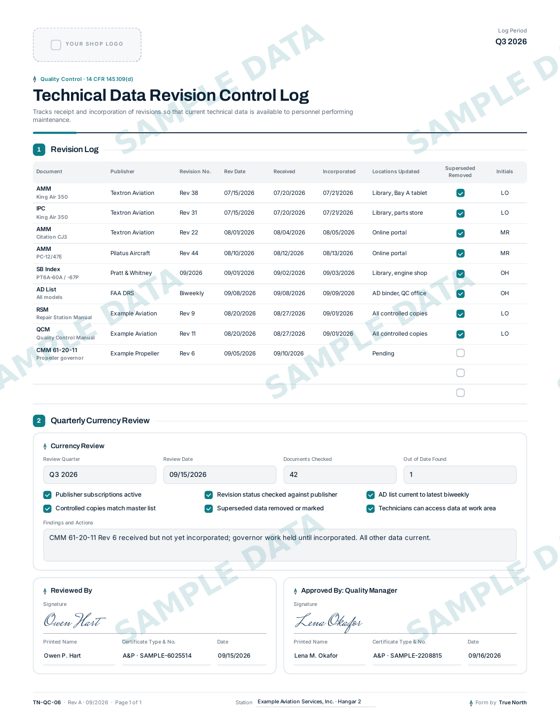Image resolution: width=560 pixels, height=725 pixels.
Task: Click Library, Bay A tablet location cell
Action: [400, 193]
